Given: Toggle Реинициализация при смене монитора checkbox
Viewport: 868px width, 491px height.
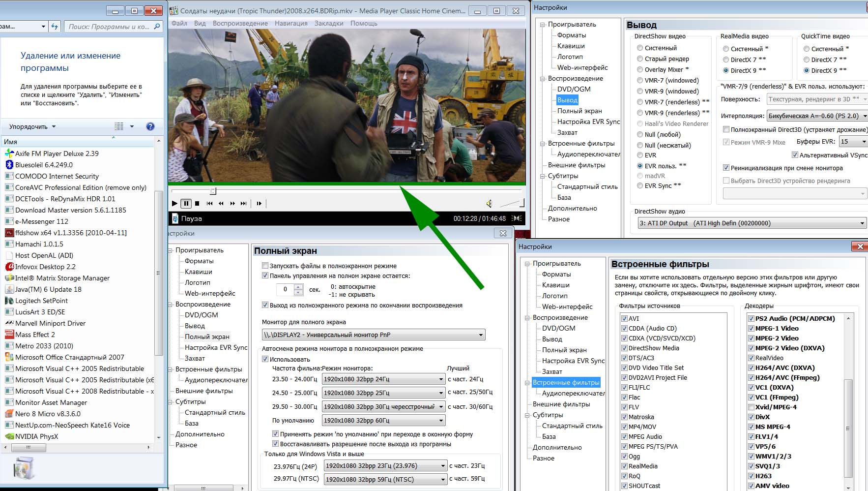Looking at the screenshot, I should tap(726, 168).
